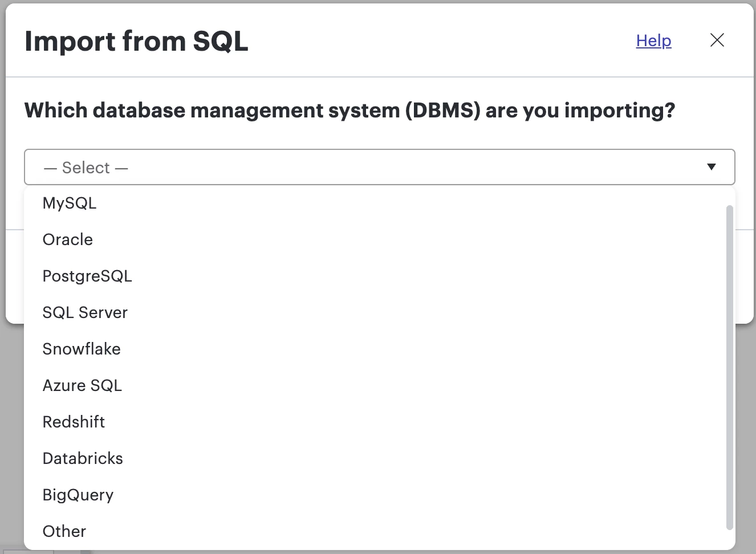Choose Redshift from the options
Image resolution: width=756 pixels, height=554 pixels.
pyautogui.click(x=74, y=422)
